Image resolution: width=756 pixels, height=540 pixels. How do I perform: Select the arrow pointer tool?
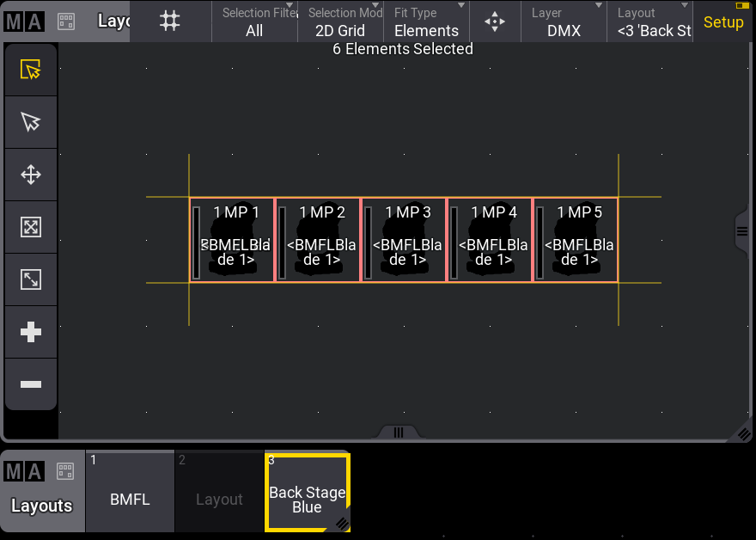[31, 123]
